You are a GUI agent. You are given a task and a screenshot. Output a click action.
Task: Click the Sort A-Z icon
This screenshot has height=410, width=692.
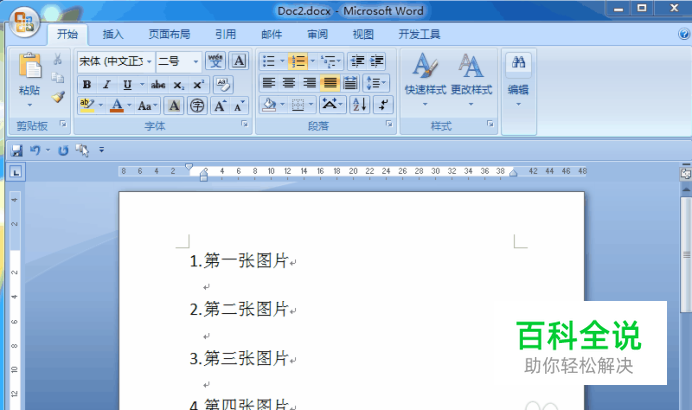(360, 105)
